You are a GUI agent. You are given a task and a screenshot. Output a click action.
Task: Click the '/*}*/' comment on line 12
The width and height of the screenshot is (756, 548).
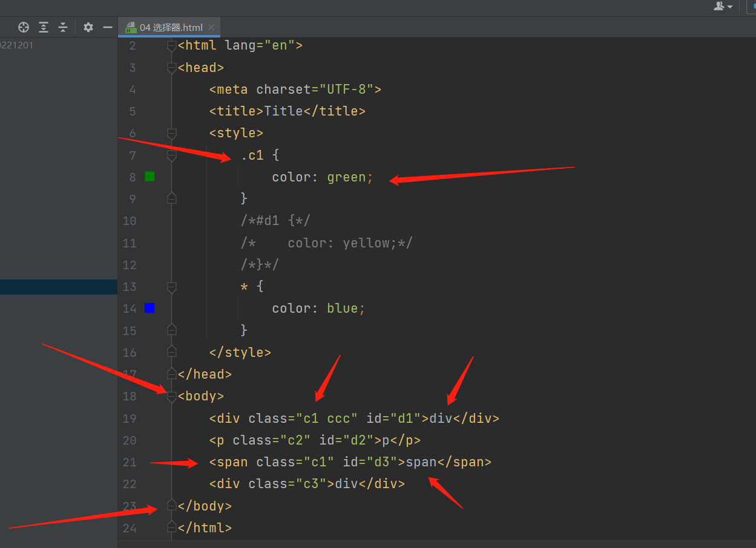point(260,265)
